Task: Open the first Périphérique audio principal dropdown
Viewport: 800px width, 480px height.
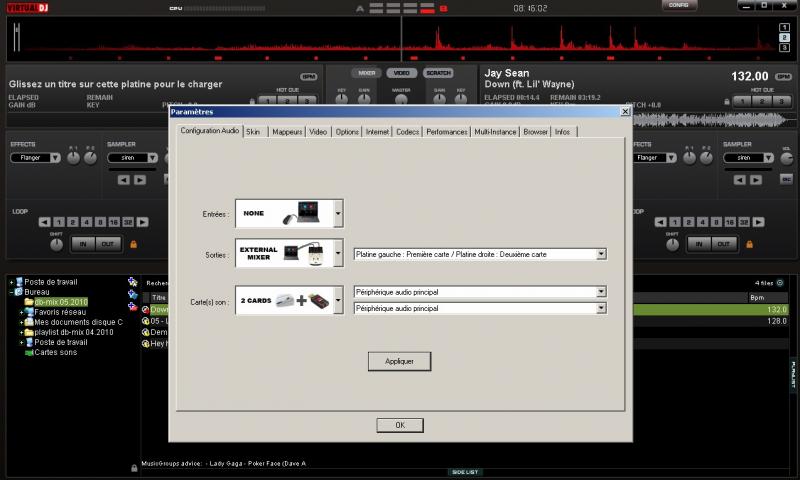Action: 602,292
